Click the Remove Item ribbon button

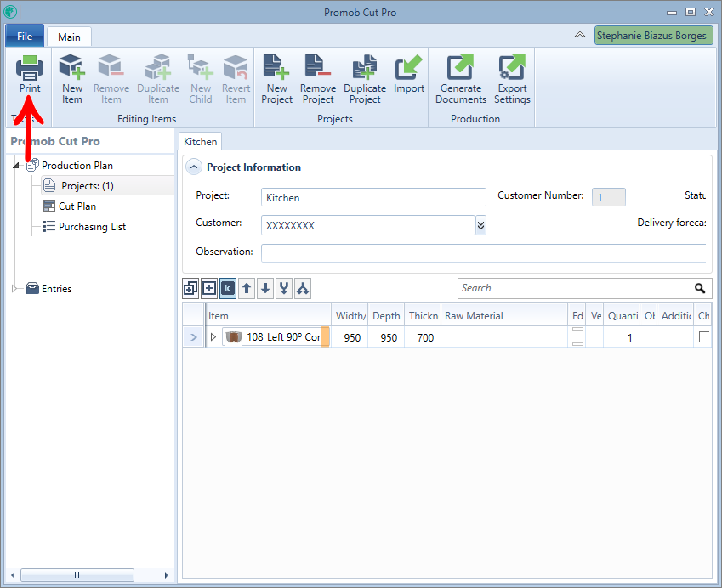coord(111,79)
